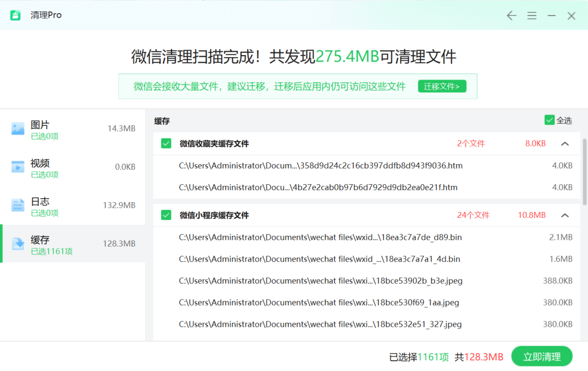Close the 清理Pro window
This screenshot has width=588, height=371.
(x=571, y=16)
